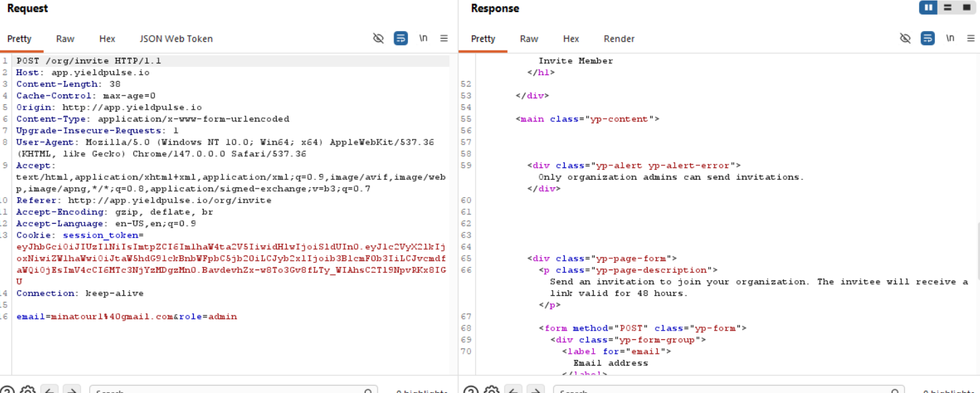The image size is (980, 393).
Task: Switch to top-bottom split layout icon
Action: click(947, 8)
